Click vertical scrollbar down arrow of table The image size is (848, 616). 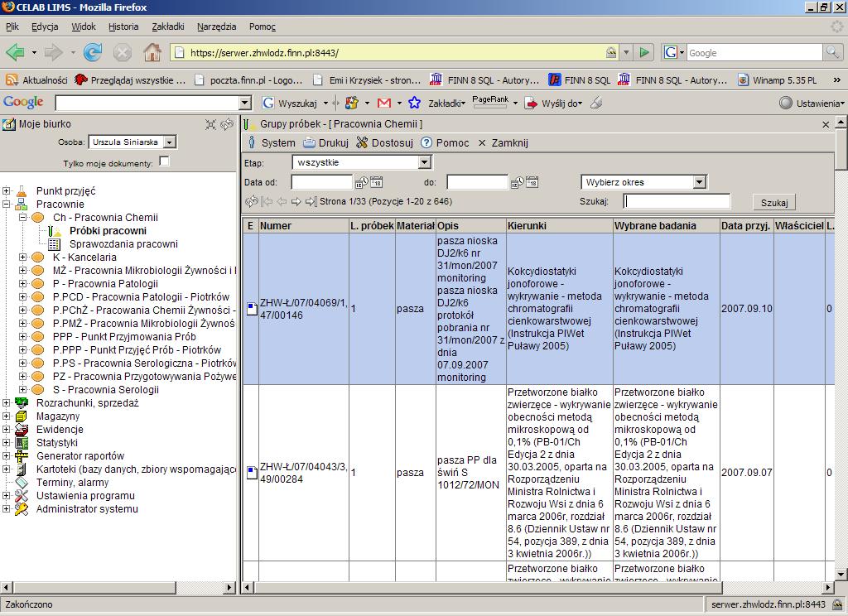[x=841, y=575]
